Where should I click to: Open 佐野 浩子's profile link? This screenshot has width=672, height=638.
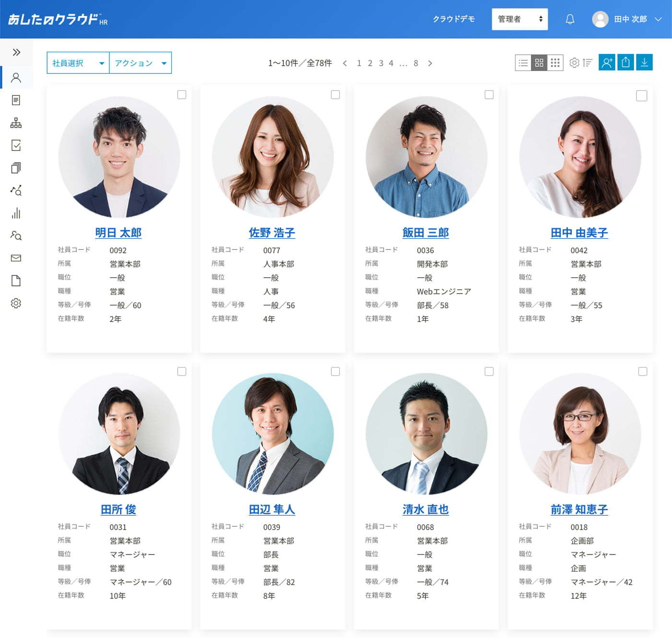[272, 233]
